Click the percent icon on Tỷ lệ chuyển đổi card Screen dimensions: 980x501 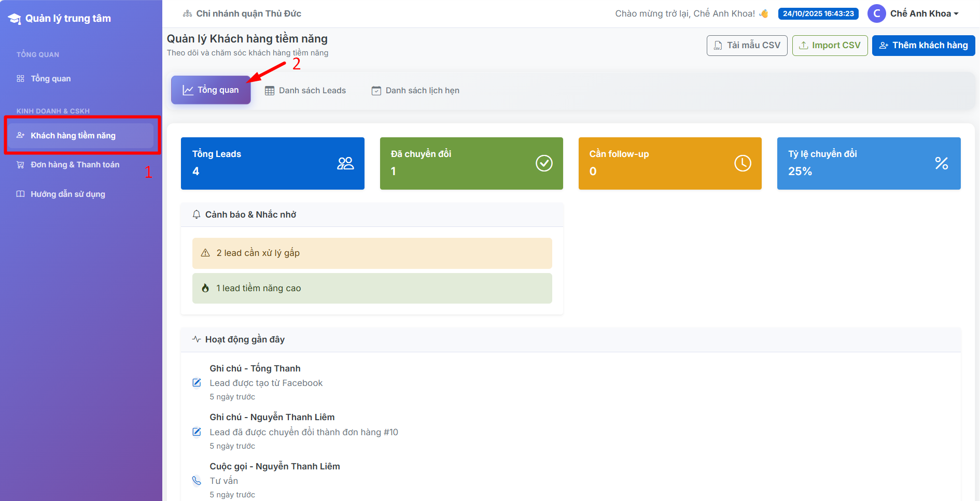[941, 164]
